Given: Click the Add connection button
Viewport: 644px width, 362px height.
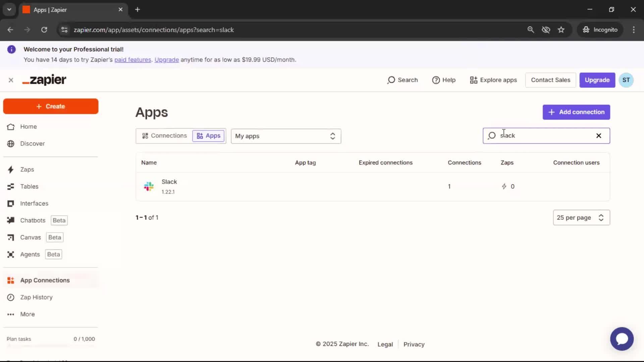Looking at the screenshot, I should (x=576, y=112).
